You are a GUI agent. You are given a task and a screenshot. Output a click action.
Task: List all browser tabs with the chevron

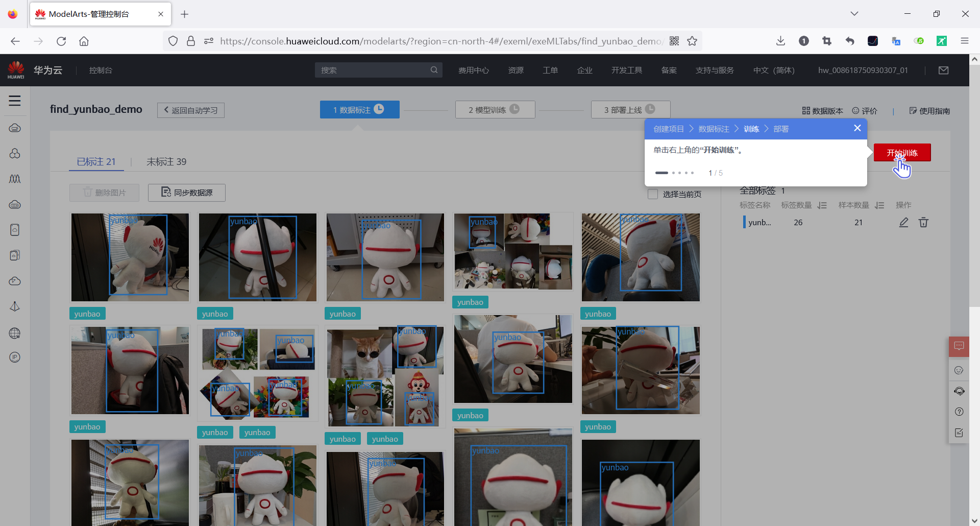(x=854, y=14)
